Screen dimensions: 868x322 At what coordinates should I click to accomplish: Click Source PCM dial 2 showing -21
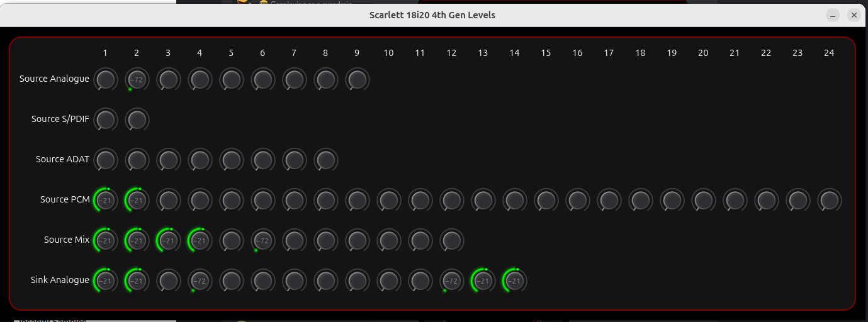(137, 200)
